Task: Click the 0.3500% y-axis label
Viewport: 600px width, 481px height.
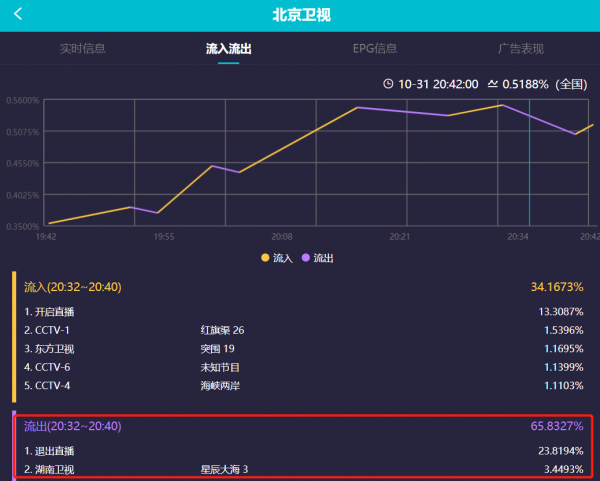Action: tap(23, 227)
